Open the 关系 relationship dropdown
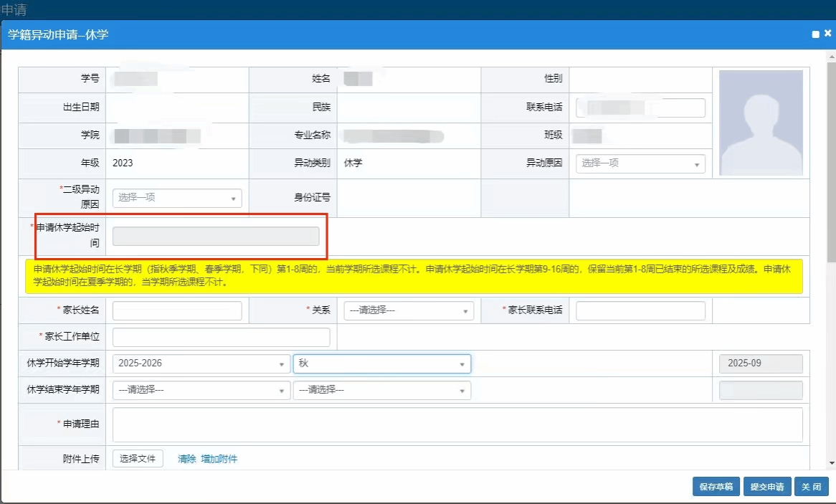 pos(409,310)
